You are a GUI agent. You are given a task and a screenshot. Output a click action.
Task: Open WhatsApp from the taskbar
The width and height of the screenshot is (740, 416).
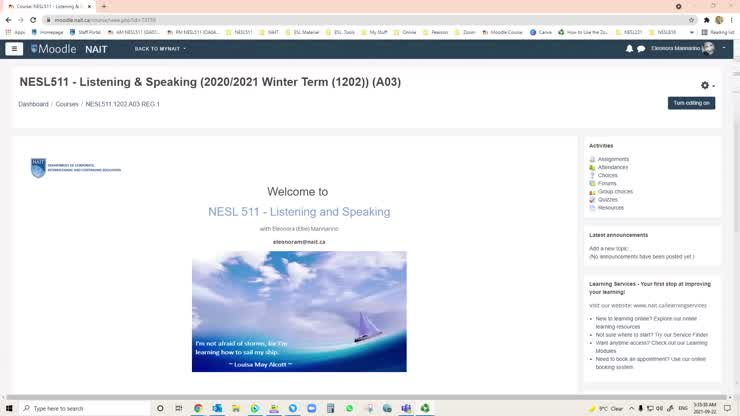point(349,408)
